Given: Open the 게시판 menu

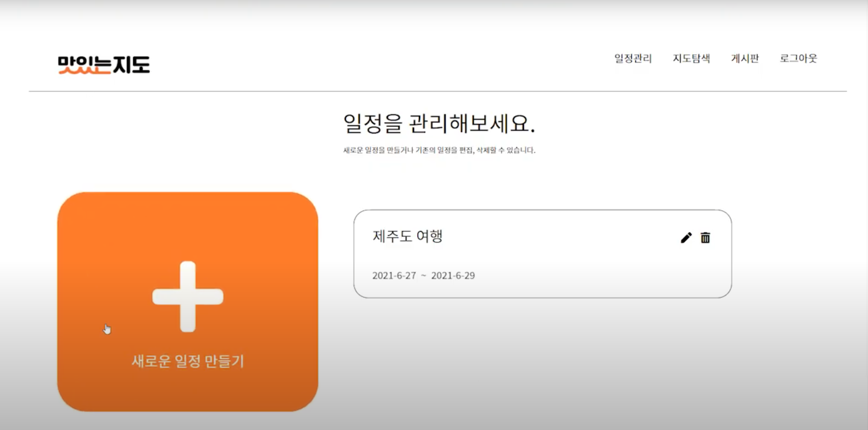Looking at the screenshot, I should pyautogui.click(x=745, y=59).
